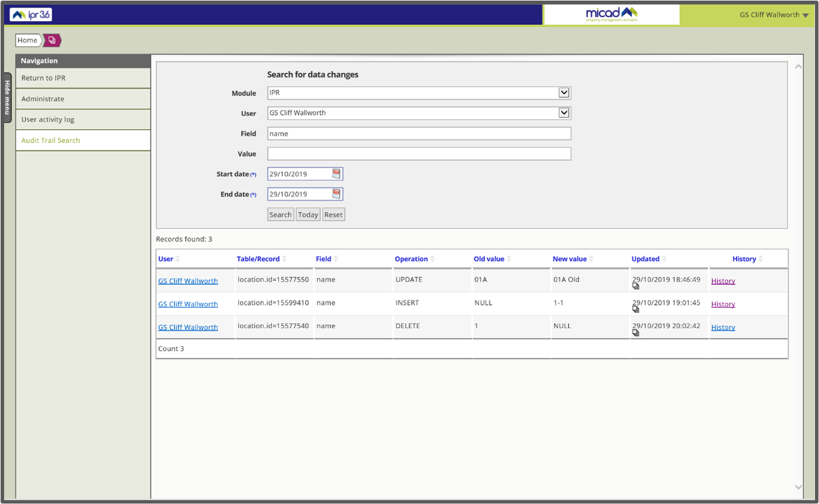
Task: Sort table by Operation column
Action: tap(411, 259)
